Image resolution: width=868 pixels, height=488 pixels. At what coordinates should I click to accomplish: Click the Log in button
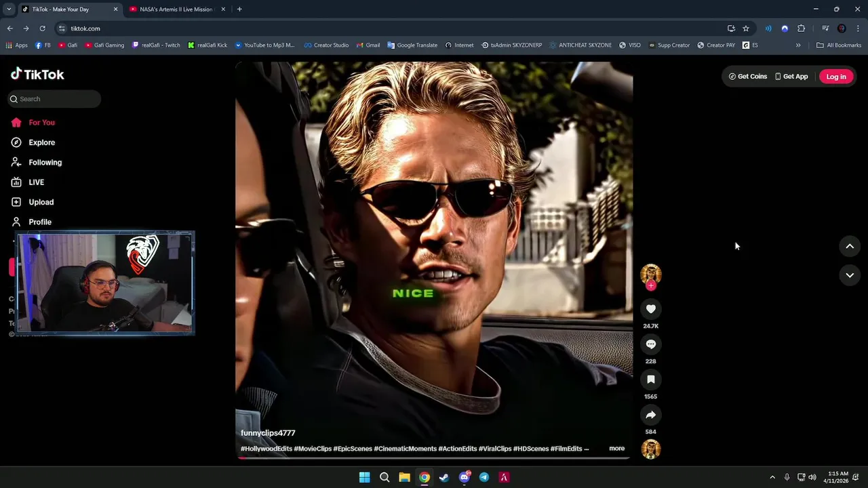(x=836, y=77)
